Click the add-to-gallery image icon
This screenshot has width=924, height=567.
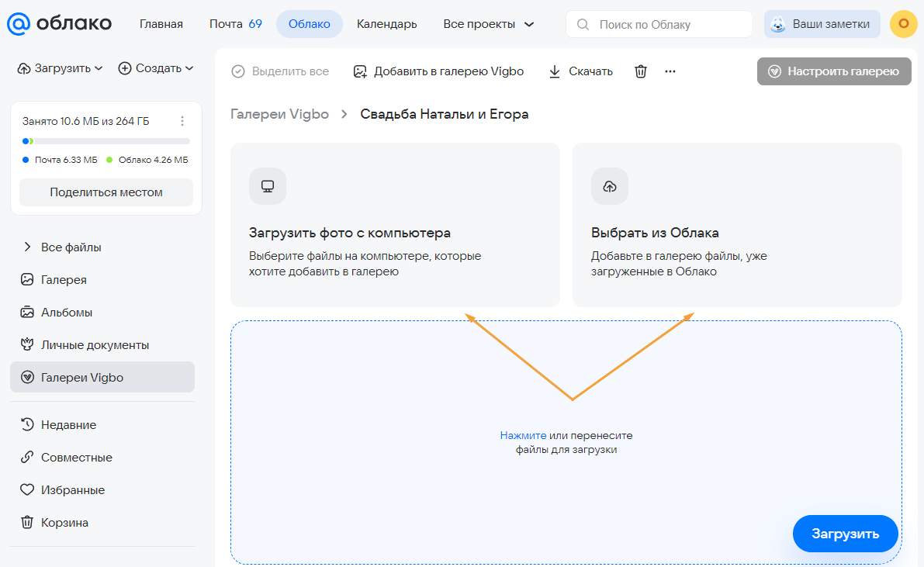359,71
